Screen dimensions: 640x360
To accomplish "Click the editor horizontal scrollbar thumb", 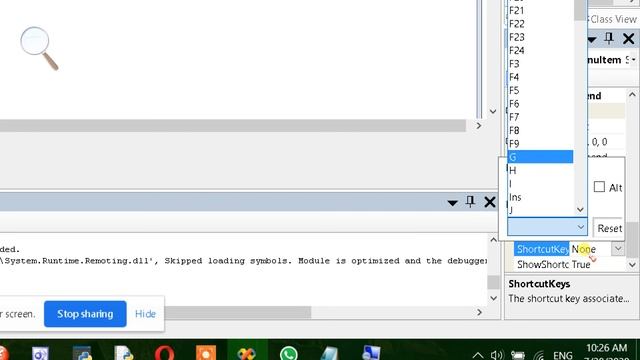I will click(233, 126).
